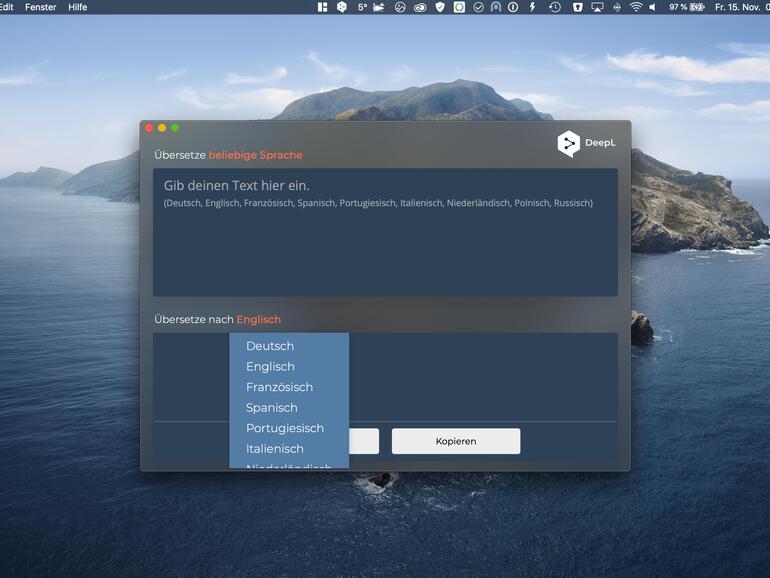Open the shield security menu bar icon
Screen dimensions: 770x578
440,7
